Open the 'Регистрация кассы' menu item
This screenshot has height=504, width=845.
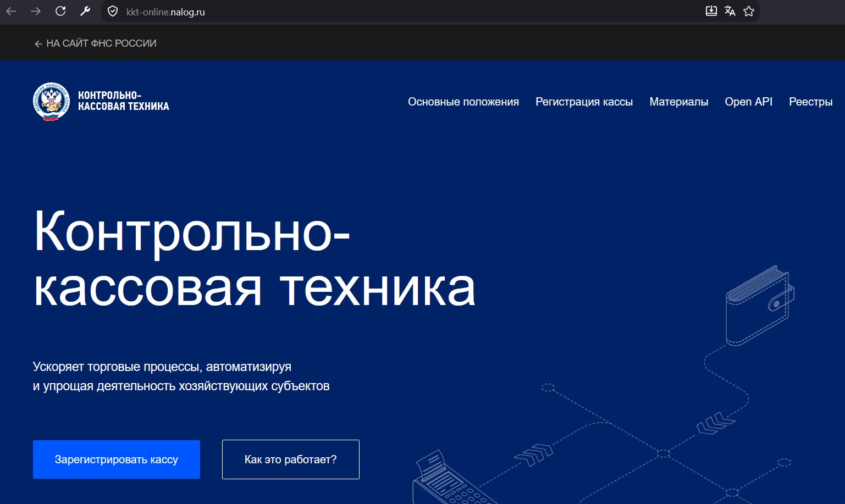pyautogui.click(x=584, y=102)
